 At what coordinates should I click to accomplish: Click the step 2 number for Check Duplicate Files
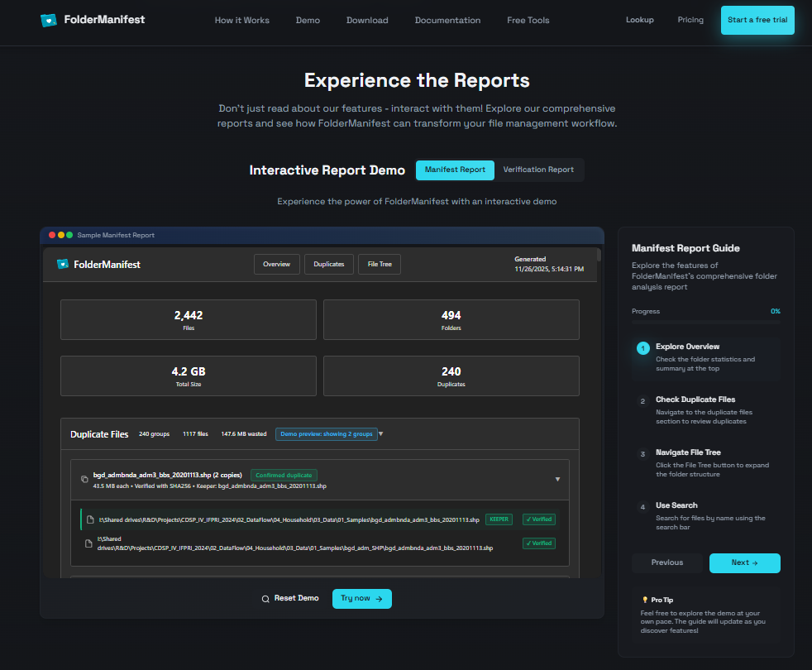642,401
